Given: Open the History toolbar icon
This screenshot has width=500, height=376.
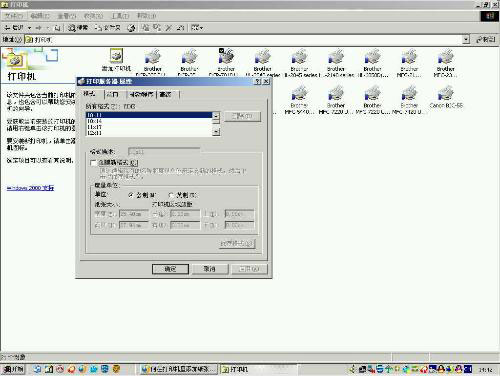Looking at the screenshot, I should 132,28.
